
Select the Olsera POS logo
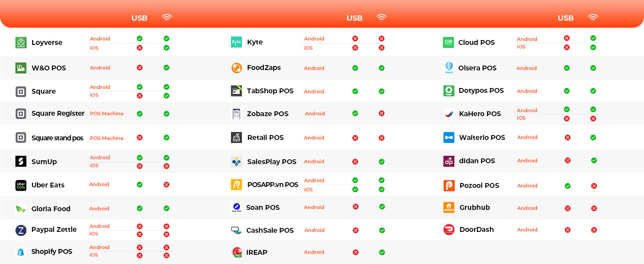pyautogui.click(x=449, y=68)
